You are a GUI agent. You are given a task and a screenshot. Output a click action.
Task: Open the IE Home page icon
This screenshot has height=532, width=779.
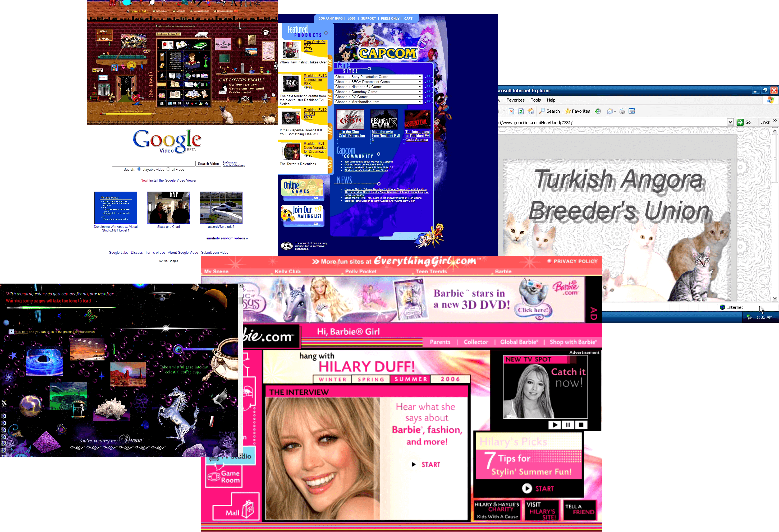pos(531,111)
